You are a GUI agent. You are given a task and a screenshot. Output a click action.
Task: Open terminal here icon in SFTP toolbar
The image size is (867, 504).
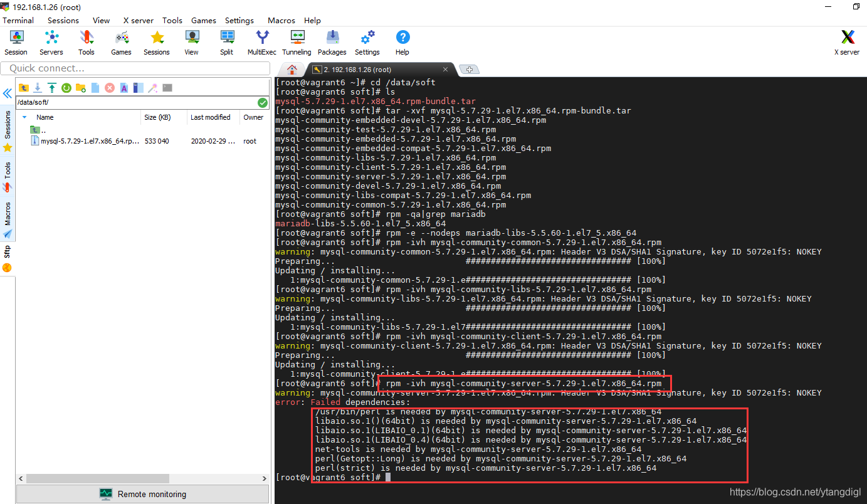point(167,88)
